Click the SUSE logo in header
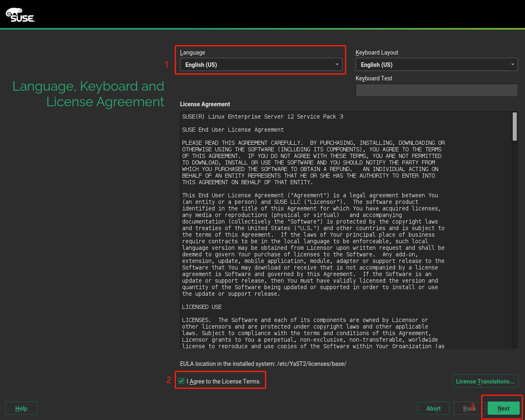This screenshot has height=420, width=525. tap(20, 15)
